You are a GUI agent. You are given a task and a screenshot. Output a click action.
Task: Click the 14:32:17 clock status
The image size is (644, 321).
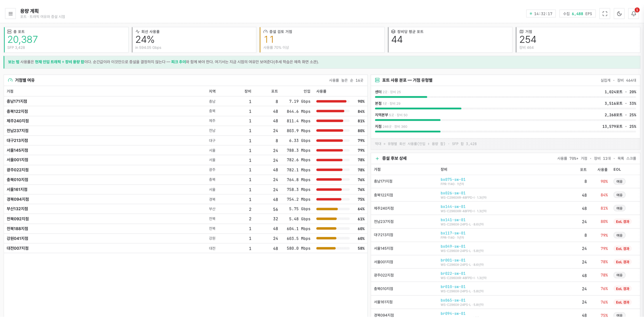[x=541, y=14]
